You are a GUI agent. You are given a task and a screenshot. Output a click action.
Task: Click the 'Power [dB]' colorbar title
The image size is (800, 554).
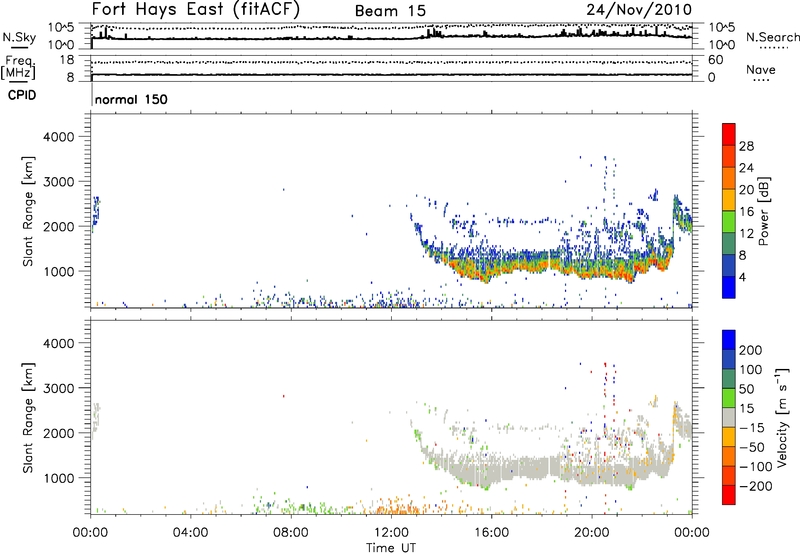pos(764,211)
